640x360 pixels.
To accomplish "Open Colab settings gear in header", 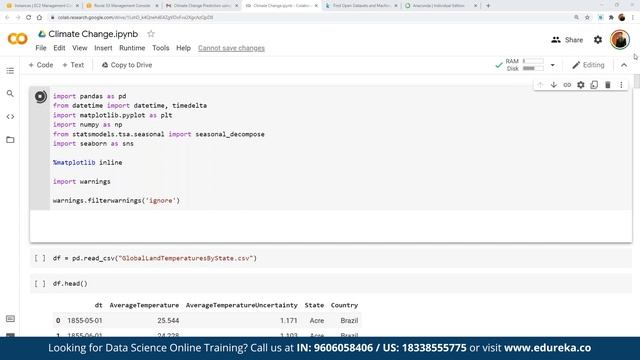I will point(598,40).
